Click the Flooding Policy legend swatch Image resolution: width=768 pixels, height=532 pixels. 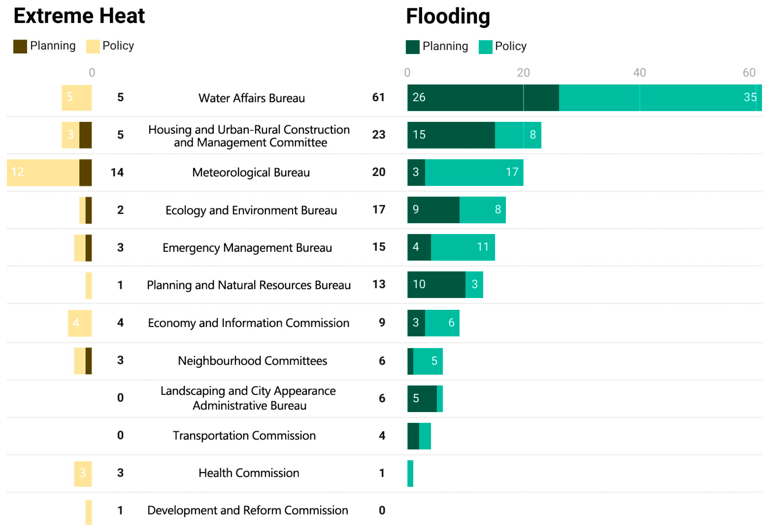(485, 47)
